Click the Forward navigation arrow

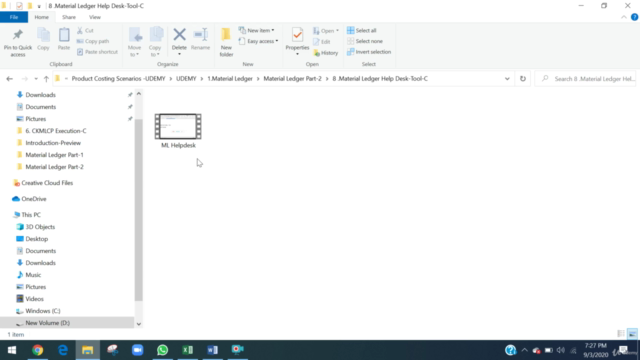(24, 79)
